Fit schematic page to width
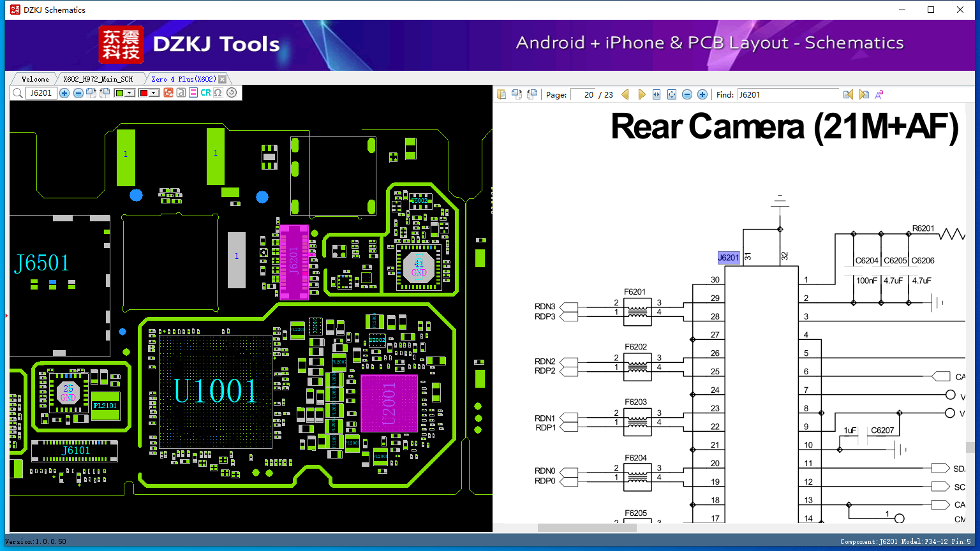Screen dimensions: 980x551 (x=657, y=94)
